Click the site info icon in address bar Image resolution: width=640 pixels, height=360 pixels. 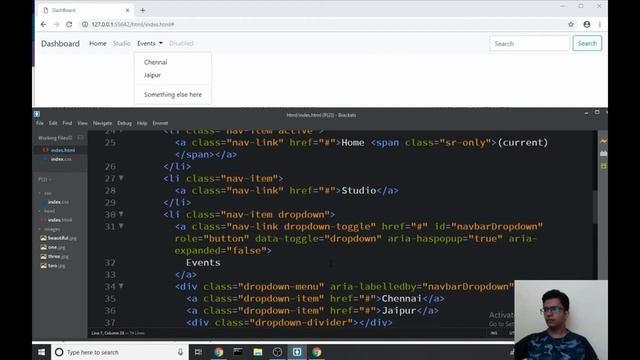coord(85,24)
